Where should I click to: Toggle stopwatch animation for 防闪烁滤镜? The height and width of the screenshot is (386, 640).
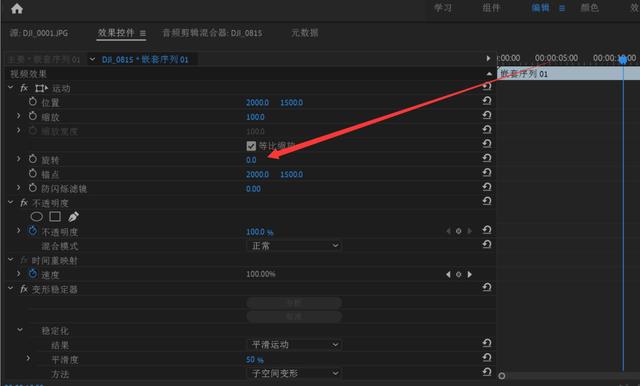33,188
